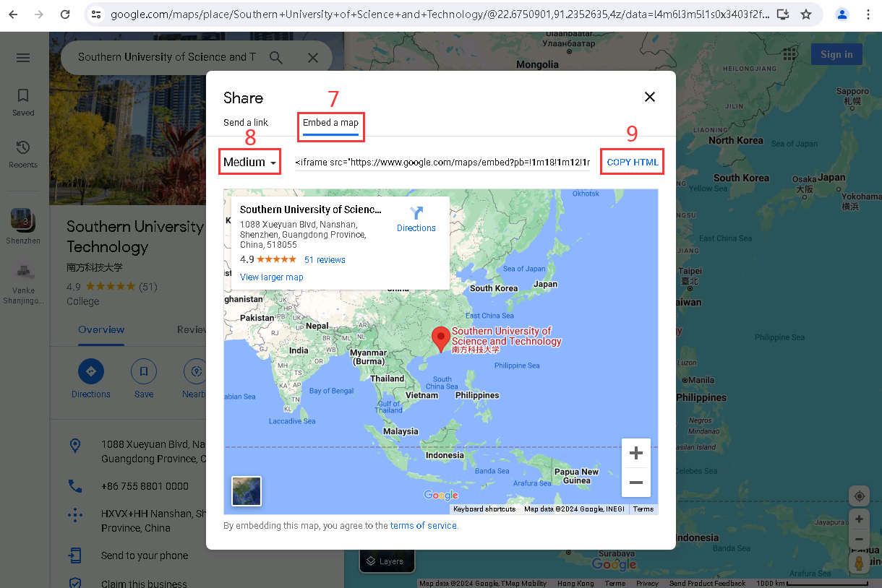Open Saved places in the sidebar
The image size is (882, 588).
pos(23,102)
